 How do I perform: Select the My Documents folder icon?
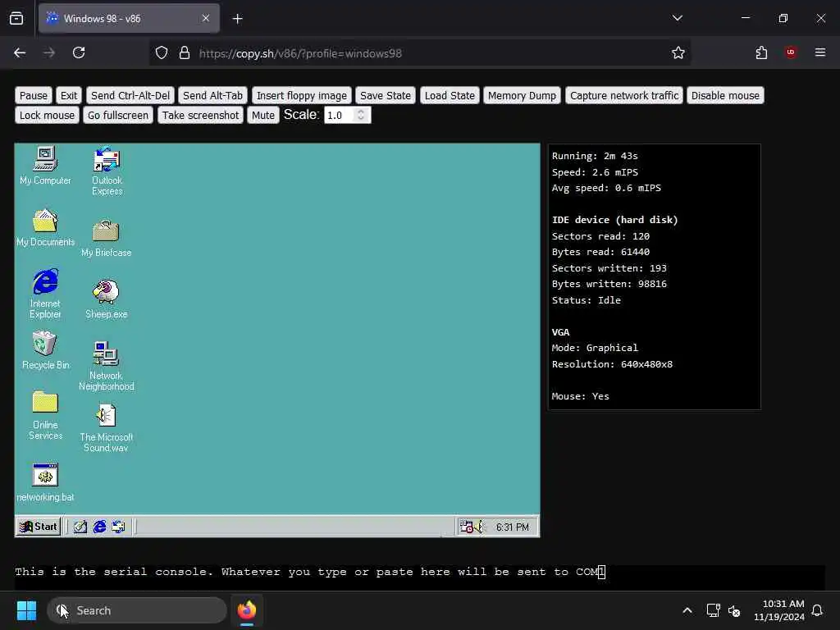pyautogui.click(x=45, y=228)
